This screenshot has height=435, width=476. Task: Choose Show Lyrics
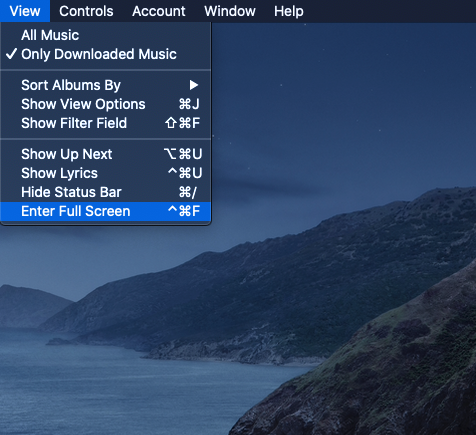tap(106, 173)
